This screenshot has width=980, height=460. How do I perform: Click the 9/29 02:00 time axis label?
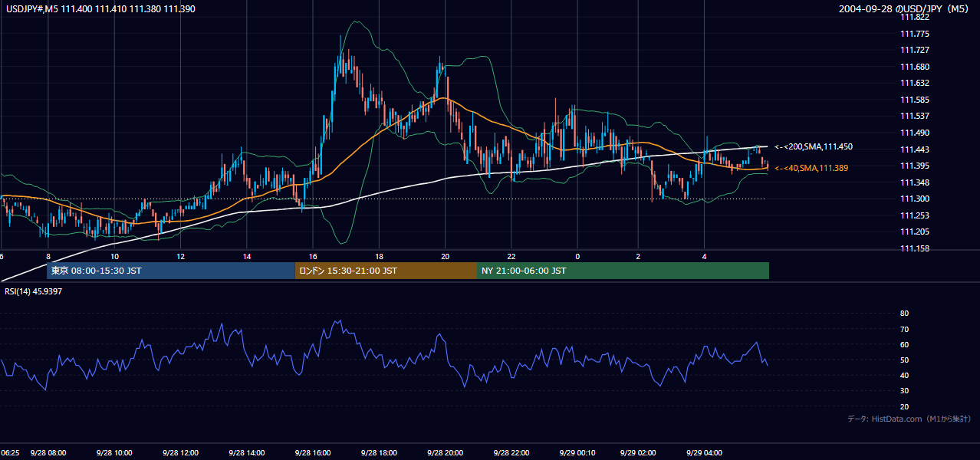click(x=638, y=453)
